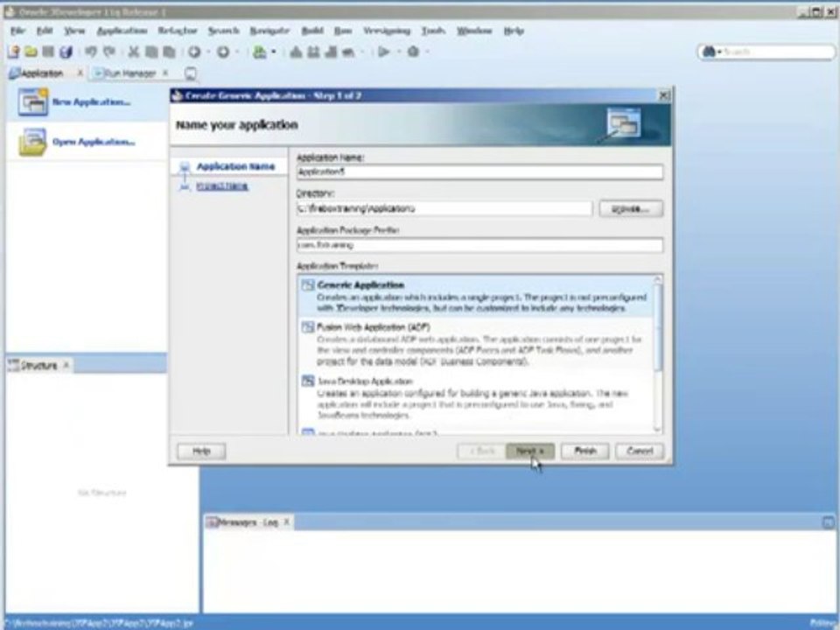Click the Project Name step link
The width and height of the screenshot is (840, 630).
point(221,185)
